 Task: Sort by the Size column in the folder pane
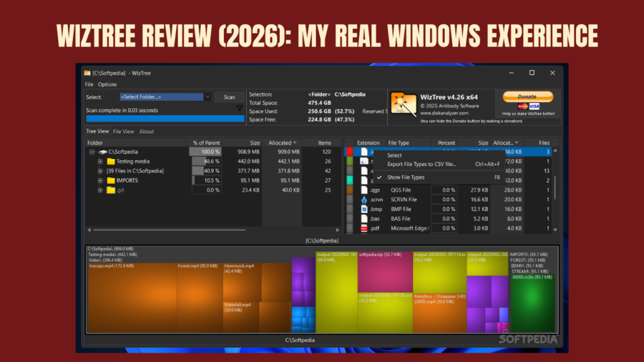point(255,143)
